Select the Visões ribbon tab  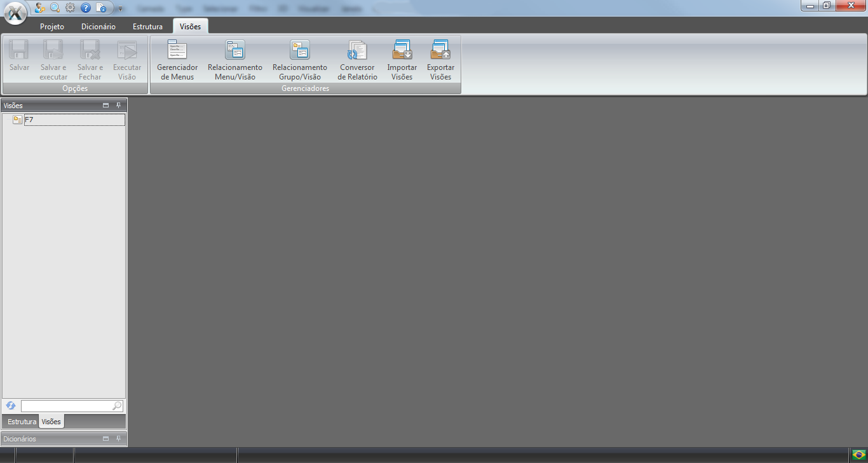[x=191, y=27]
